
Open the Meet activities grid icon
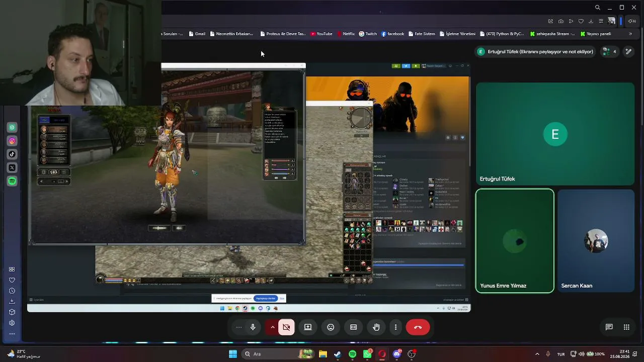(x=626, y=327)
